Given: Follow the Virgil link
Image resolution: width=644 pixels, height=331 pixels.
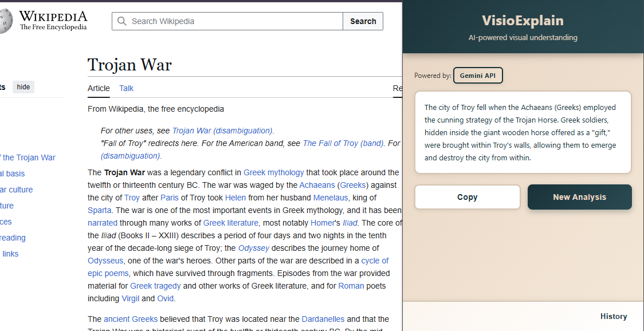Looking at the screenshot, I should [131, 298].
